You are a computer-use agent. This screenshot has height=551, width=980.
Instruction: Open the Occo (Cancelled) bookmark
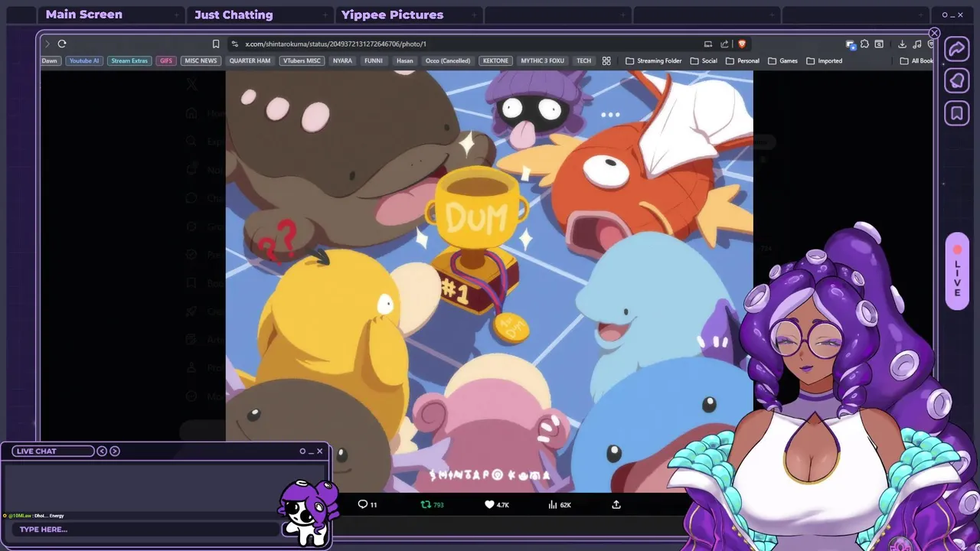[x=448, y=60]
